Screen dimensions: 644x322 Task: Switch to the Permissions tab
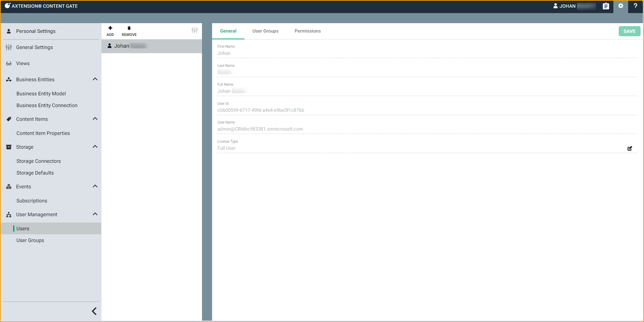[x=307, y=31]
